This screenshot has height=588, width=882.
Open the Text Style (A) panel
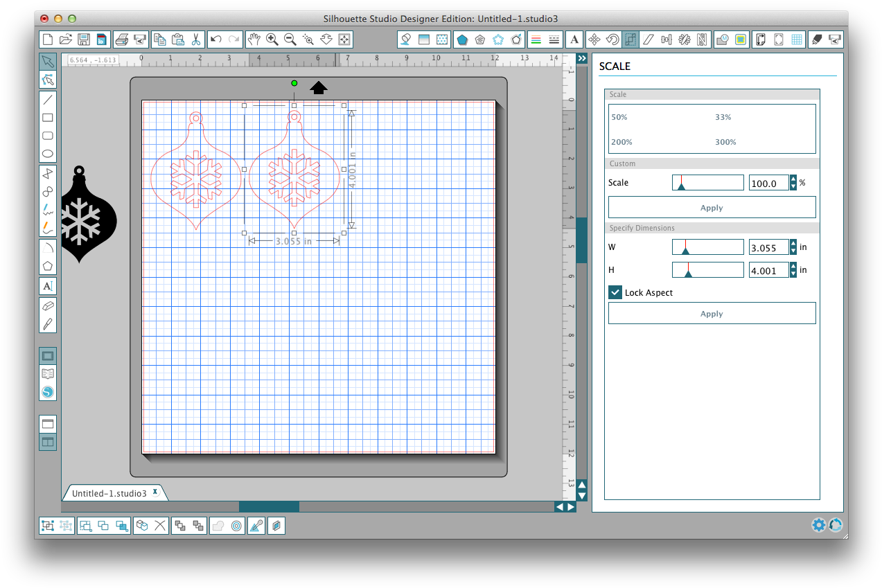[x=574, y=39]
